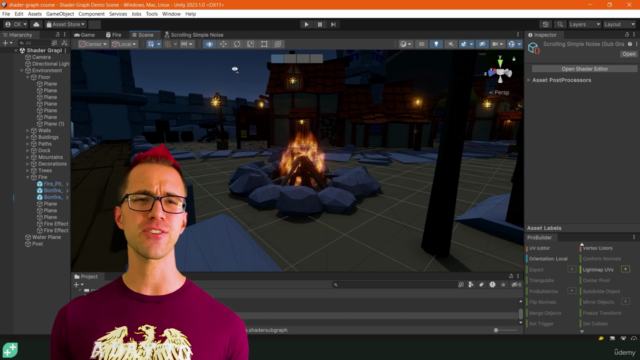Open the Window menu
Viewport: 640px width, 360px height.
pos(171,14)
